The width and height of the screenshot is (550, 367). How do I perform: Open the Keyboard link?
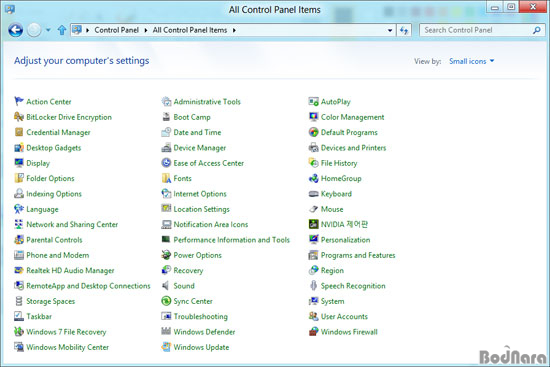pyautogui.click(x=336, y=194)
